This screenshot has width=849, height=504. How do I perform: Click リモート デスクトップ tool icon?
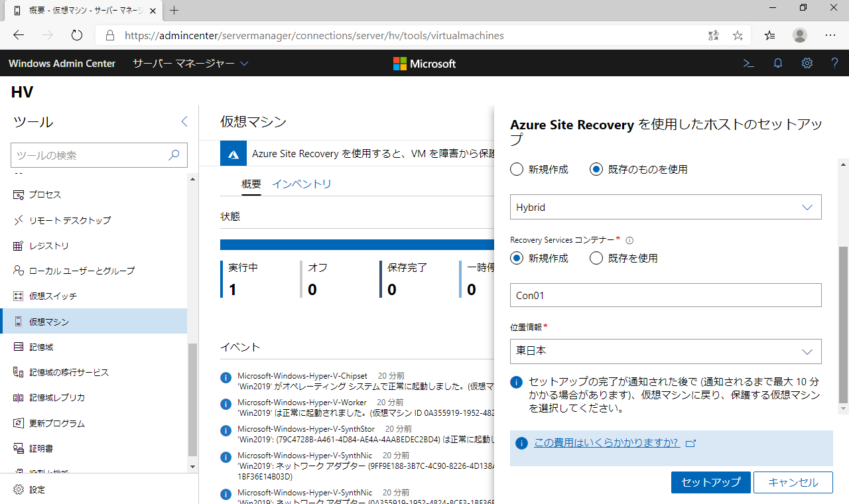pos(19,220)
